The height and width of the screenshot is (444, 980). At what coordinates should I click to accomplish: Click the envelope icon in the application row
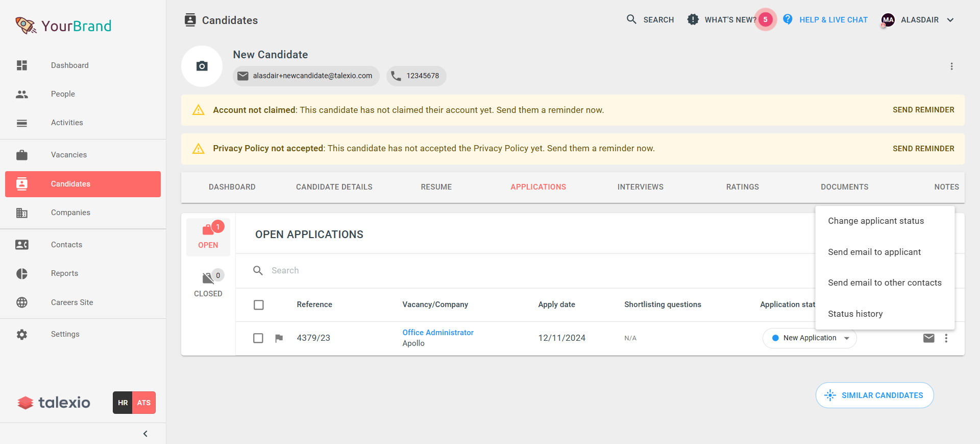coord(928,338)
